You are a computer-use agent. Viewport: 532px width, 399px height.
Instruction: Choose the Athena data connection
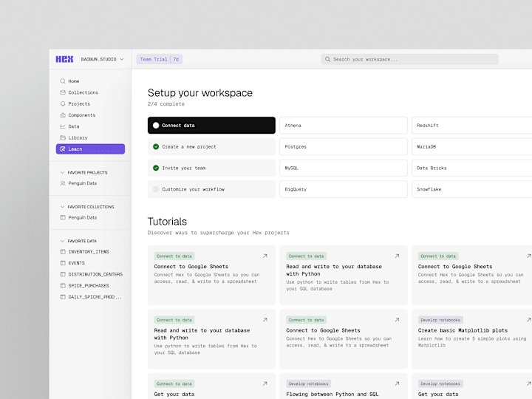tap(344, 125)
